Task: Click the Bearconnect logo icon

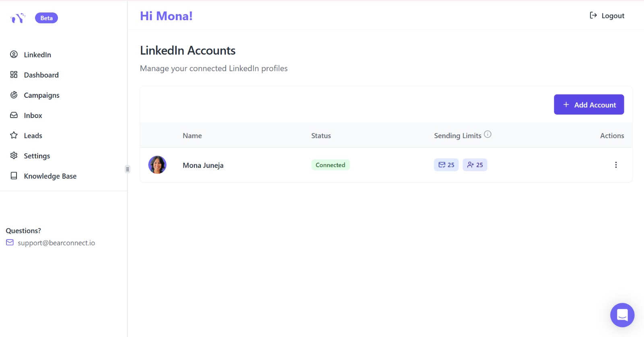Action: (18, 18)
